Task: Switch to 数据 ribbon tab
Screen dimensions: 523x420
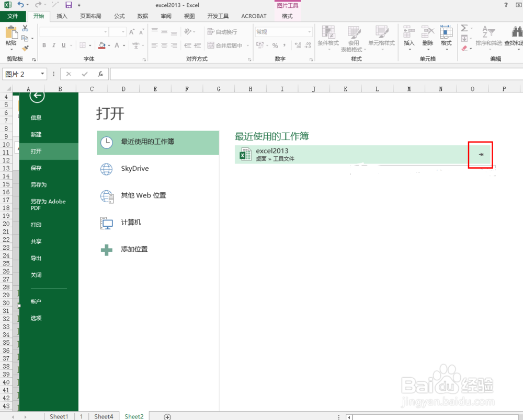Action: coord(142,16)
